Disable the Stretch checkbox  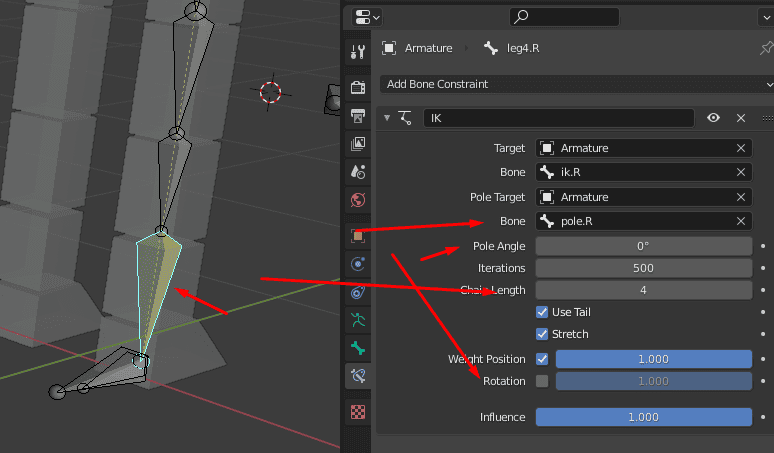pyautogui.click(x=542, y=334)
